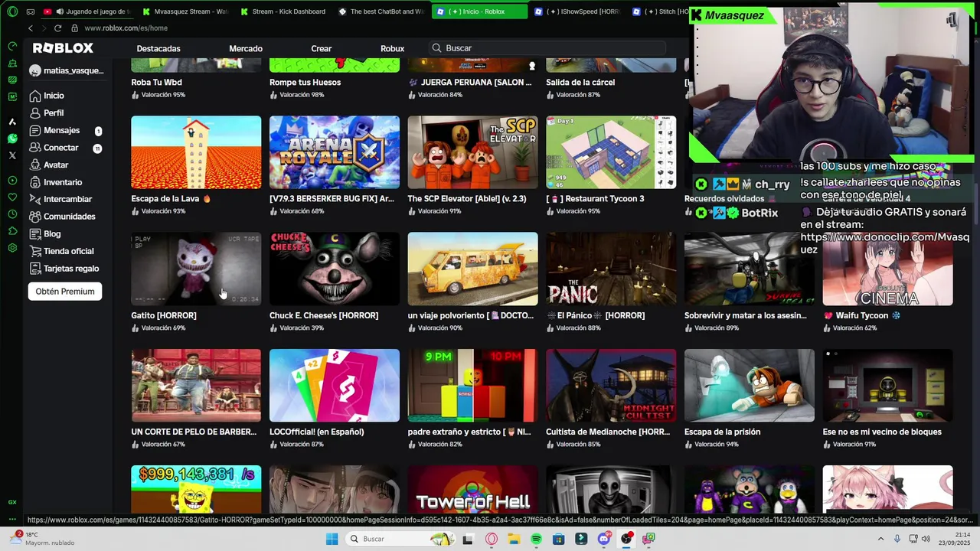Open the Perfil page from the sidebar
The image size is (980, 551).
tap(46, 113)
